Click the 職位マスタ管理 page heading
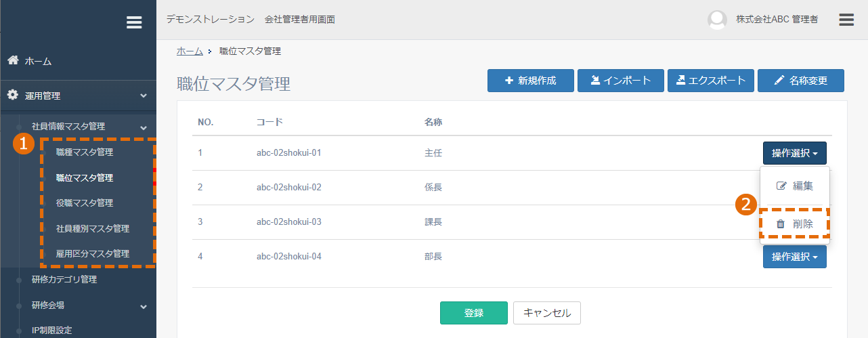The height and width of the screenshot is (338, 868). coord(234,84)
